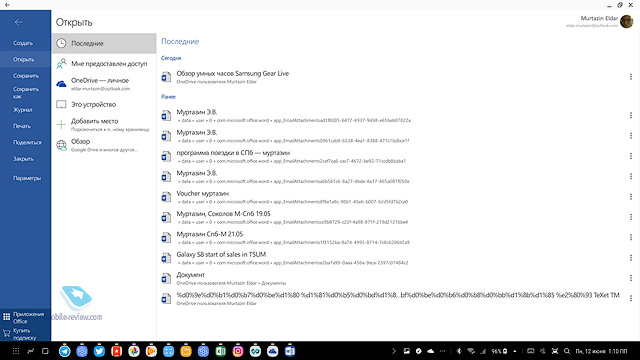Image resolution: width=640 pixels, height=360 pixels.
Task: Expand quick settings up-arrow in tray
Action: point(515,351)
